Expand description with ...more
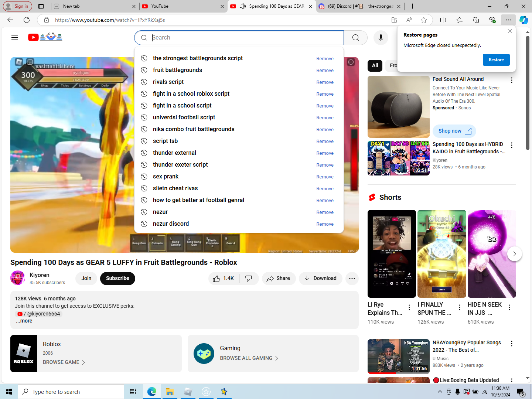Image resolution: width=532 pixels, height=399 pixels. click(24, 321)
